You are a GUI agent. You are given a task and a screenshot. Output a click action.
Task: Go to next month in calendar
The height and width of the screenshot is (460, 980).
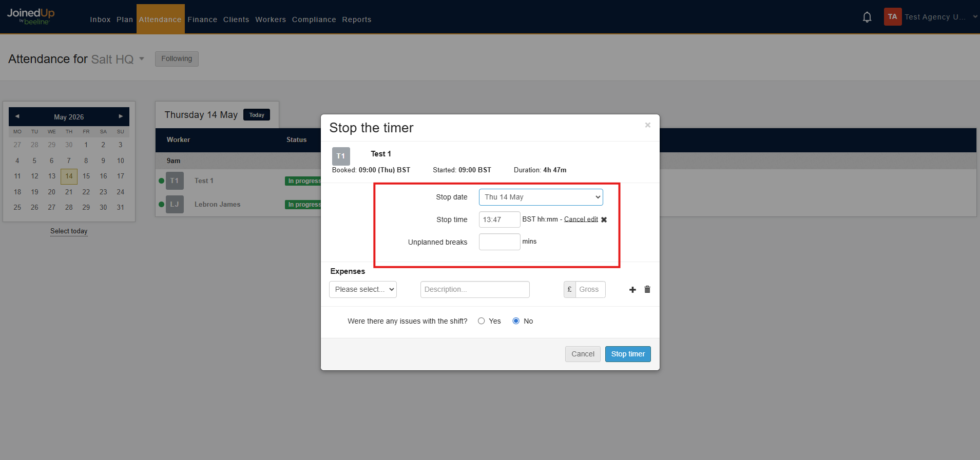[x=121, y=116]
